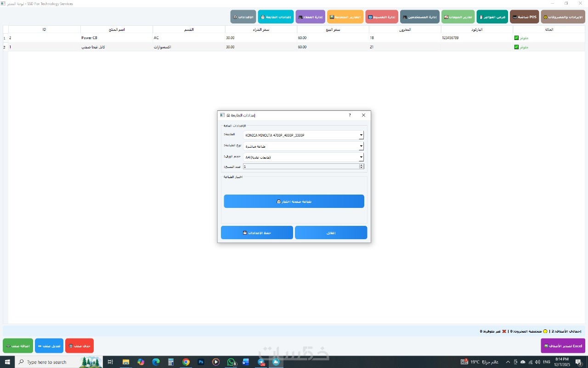Click the status متوفر cell in Power CB row

[549, 38]
